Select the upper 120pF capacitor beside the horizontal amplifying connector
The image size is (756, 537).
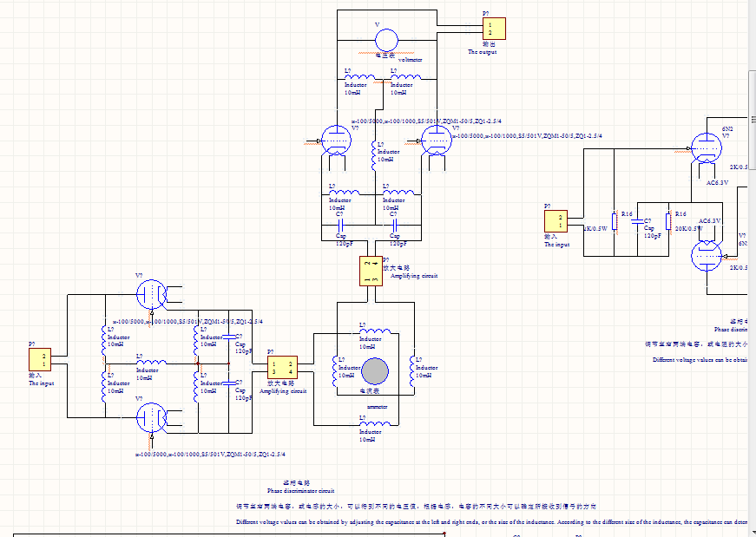[229, 337]
